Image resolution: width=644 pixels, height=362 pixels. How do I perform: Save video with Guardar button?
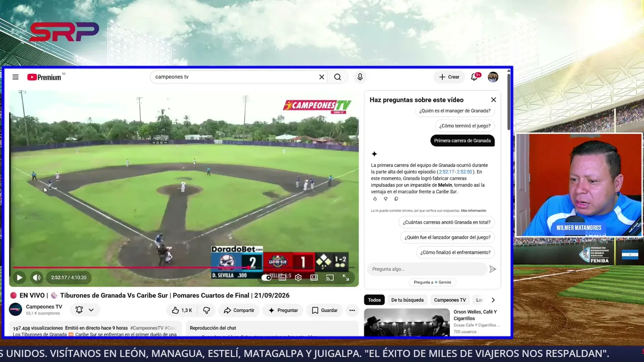pos(325,310)
